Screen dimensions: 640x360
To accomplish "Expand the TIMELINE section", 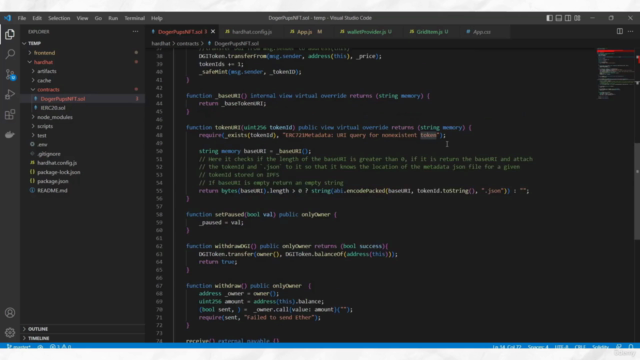I will tap(82, 338).
